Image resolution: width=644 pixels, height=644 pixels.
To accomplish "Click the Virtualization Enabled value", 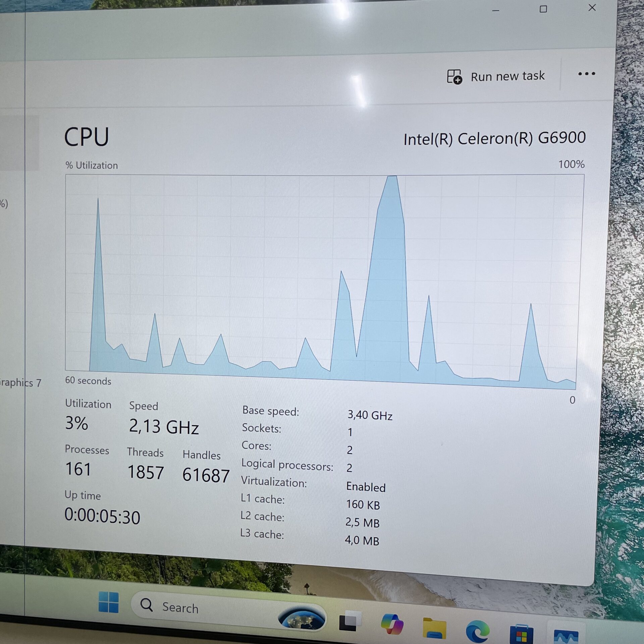I will point(366,487).
